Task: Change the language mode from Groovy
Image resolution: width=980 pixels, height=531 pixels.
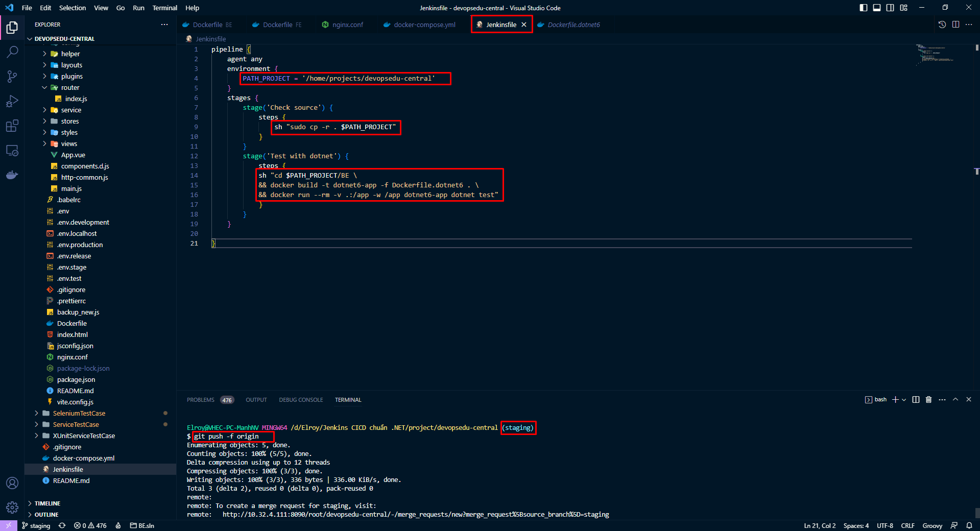Action: [x=932, y=525]
